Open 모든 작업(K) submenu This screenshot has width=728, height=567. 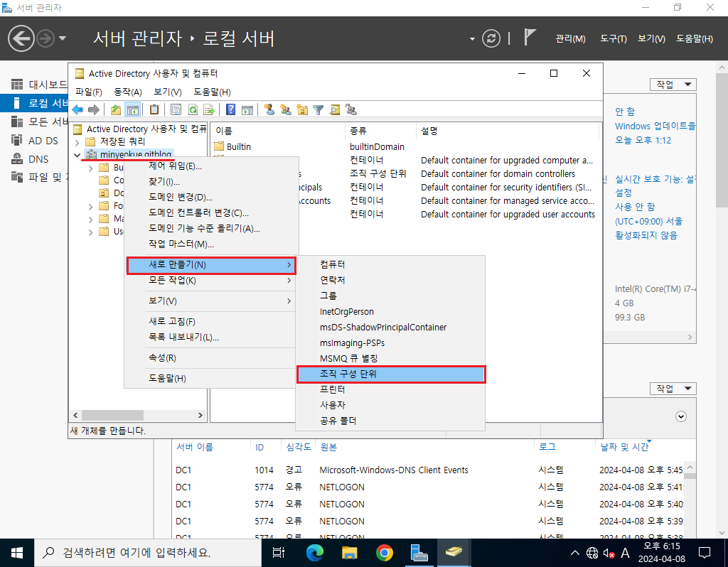(210, 280)
